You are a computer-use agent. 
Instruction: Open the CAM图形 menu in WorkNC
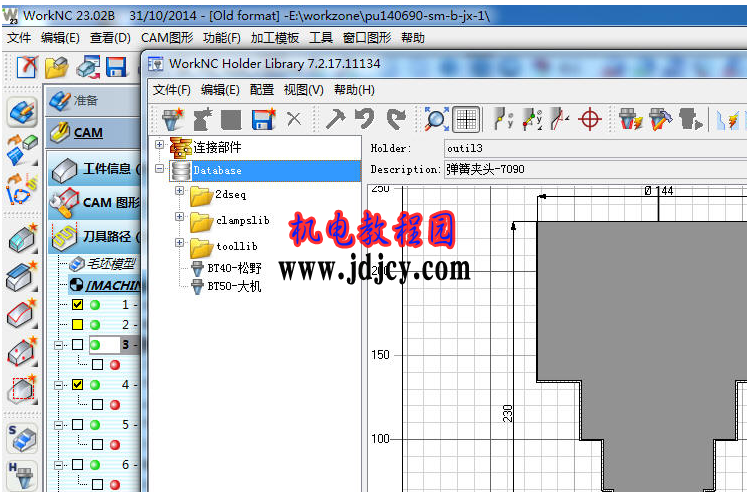(x=167, y=38)
